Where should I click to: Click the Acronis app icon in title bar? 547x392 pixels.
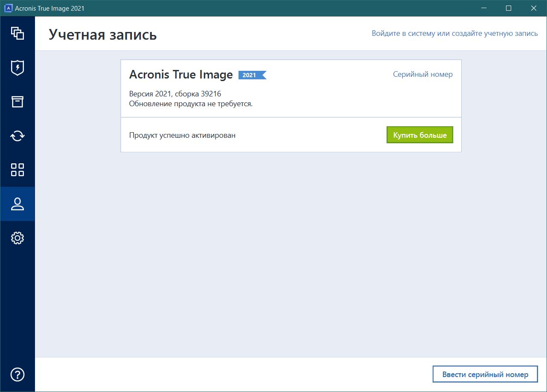[x=8, y=9]
